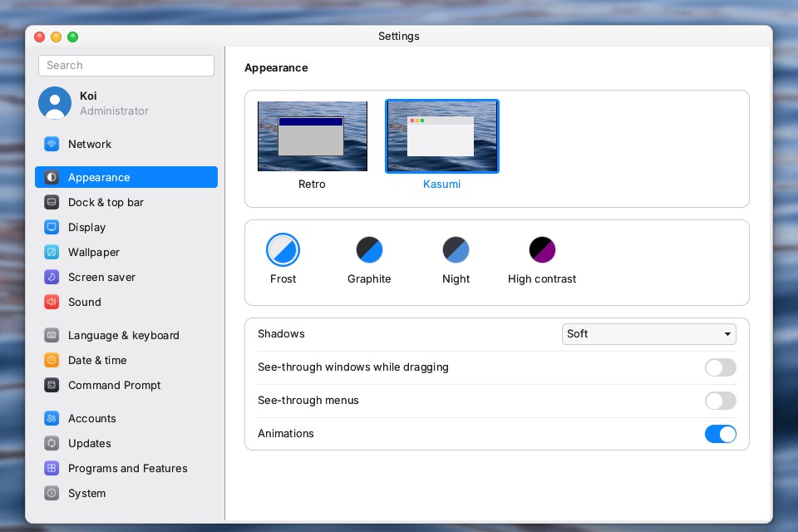Click the Dock & top bar icon

[x=52, y=202]
